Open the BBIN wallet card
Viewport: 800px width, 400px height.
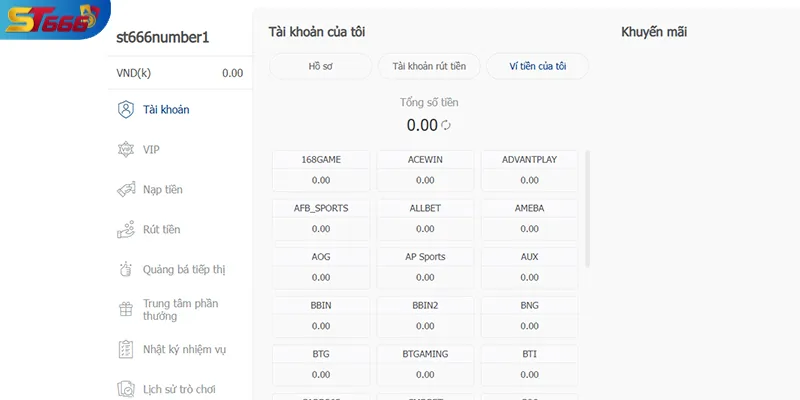pyautogui.click(x=321, y=315)
